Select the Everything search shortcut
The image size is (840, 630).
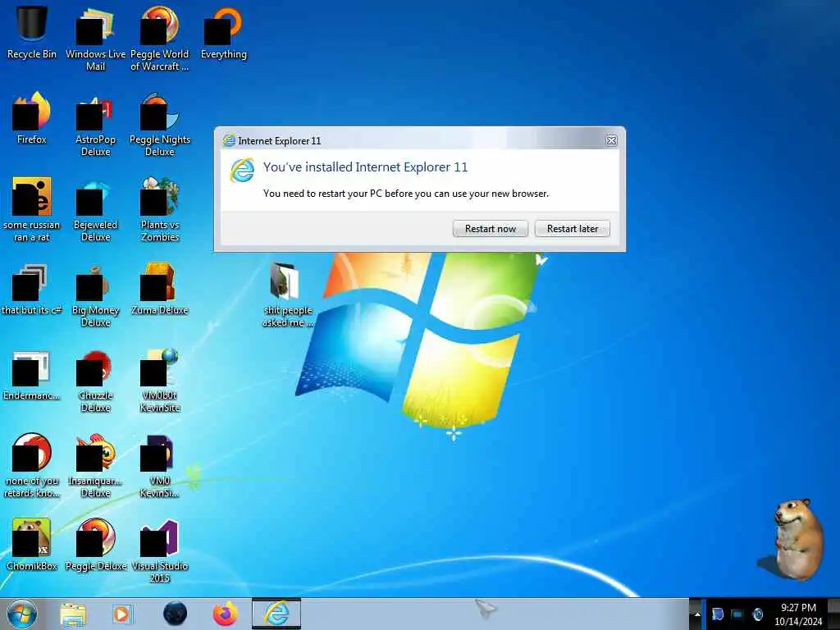click(224, 32)
